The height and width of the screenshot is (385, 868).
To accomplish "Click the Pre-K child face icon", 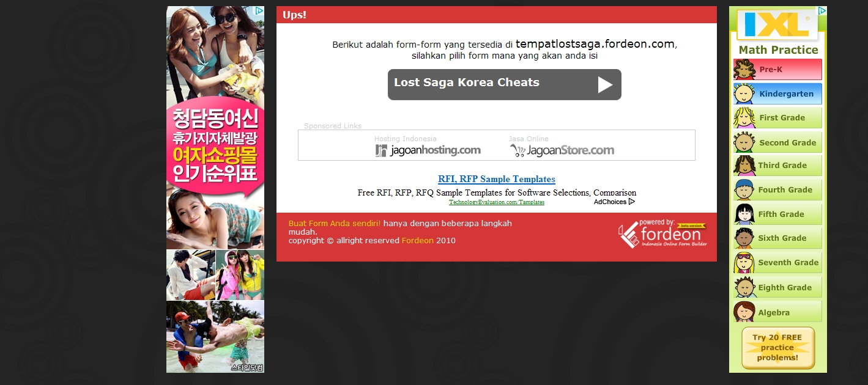I will 744,69.
